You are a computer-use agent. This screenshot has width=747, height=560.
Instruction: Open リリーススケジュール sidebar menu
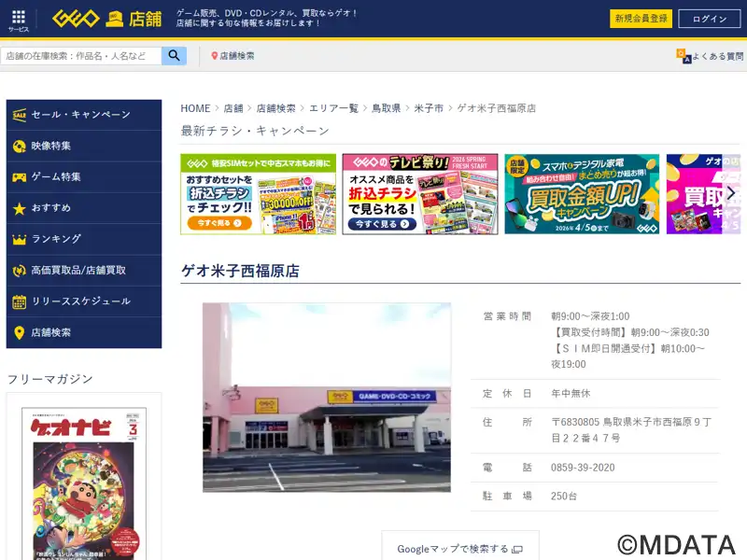[84, 301]
